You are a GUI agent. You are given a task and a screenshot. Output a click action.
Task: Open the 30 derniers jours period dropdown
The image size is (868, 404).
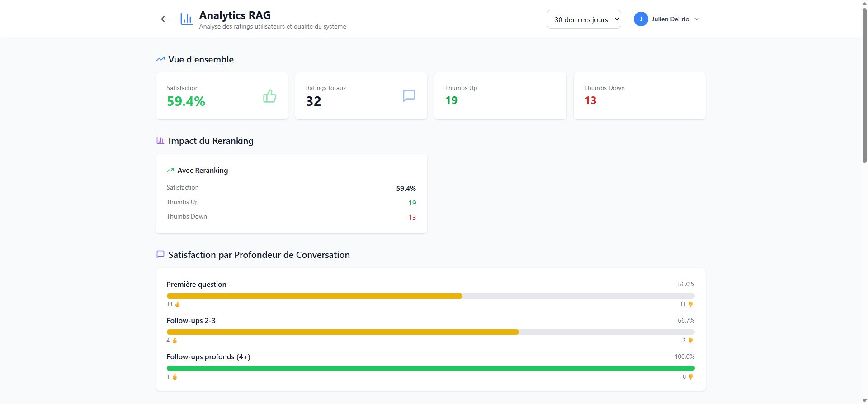pos(584,19)
